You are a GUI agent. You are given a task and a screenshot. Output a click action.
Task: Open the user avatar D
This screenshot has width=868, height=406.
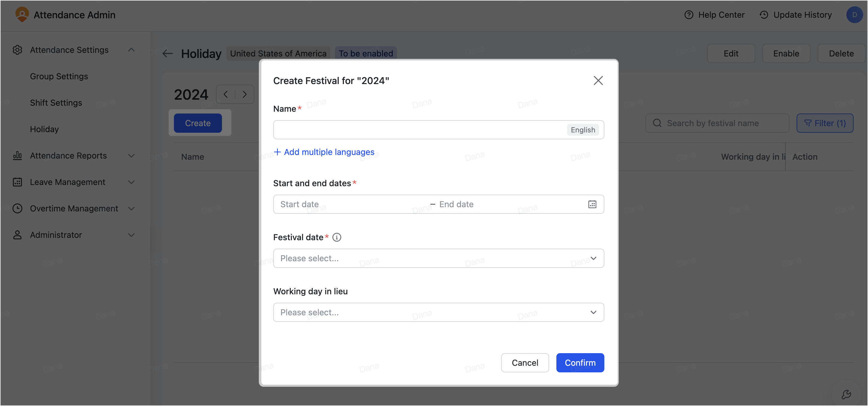pyautogui.click(x=854, y=15)
